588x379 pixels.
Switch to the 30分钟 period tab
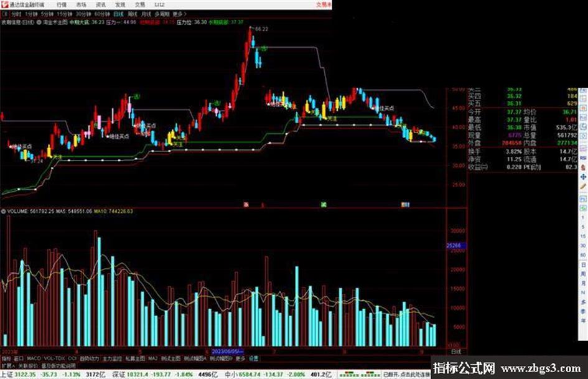tap(83, 14)
